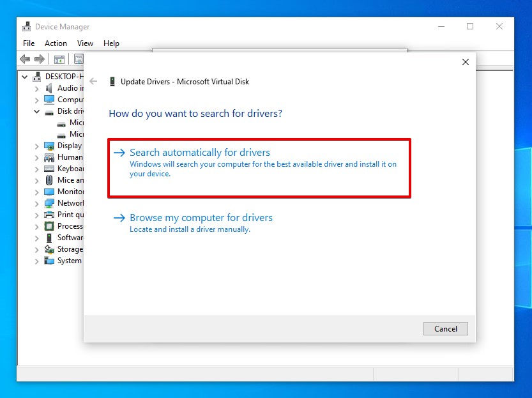Image resolution: width=532 pixels, height=398 pixels.
Task: Select the Print queues printer icon
Action: coord(49,215)
